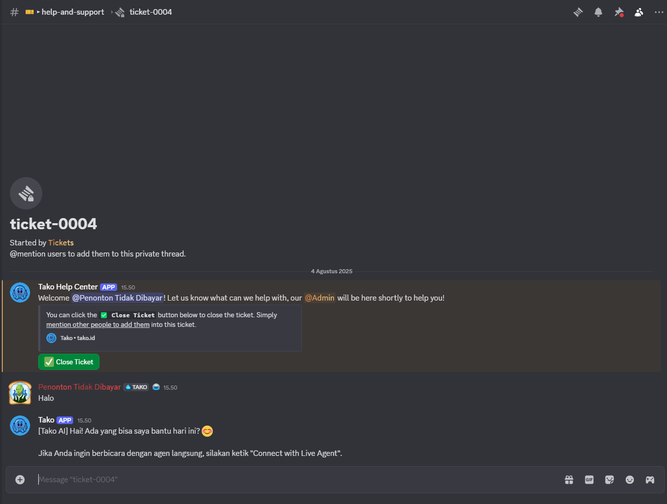
Task: Open "mention other people to add them" link
Action: pos(98,325)
